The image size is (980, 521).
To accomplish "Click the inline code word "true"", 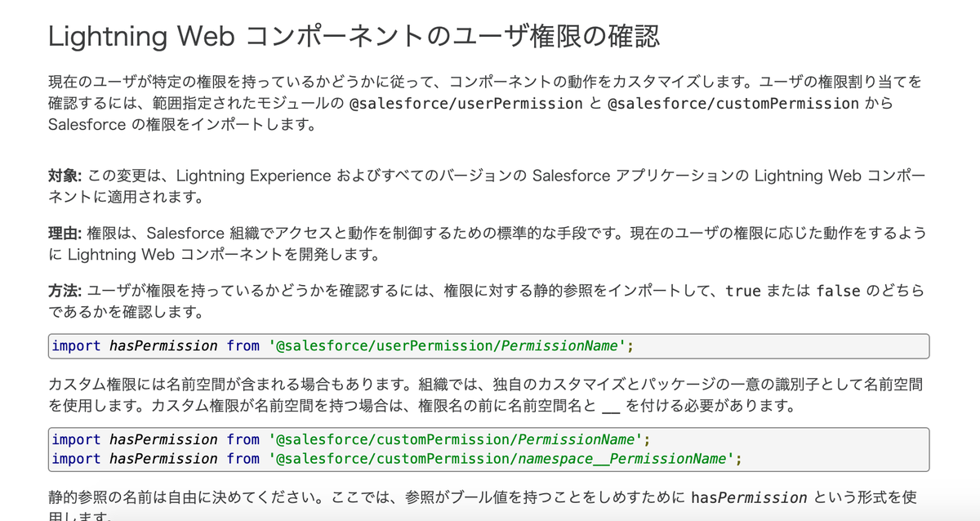I will coord(743,291).
